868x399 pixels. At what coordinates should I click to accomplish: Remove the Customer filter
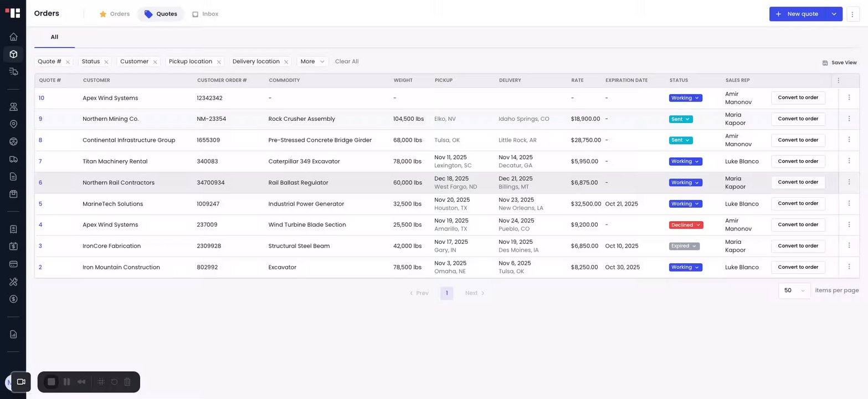pyautogui.click(x=155, y=62)
